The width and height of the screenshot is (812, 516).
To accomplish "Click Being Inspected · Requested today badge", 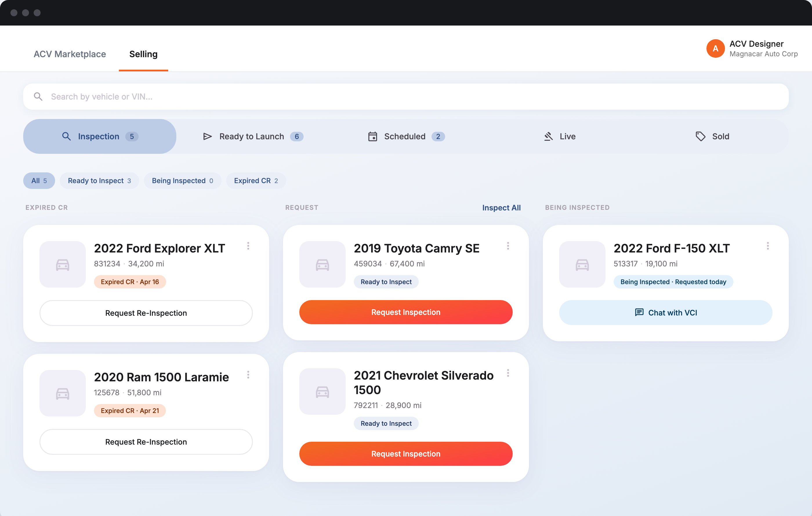I will [673, 282].
